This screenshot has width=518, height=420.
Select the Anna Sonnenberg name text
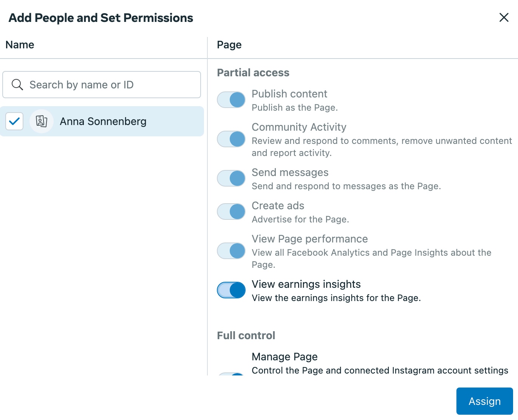point(103,121)
